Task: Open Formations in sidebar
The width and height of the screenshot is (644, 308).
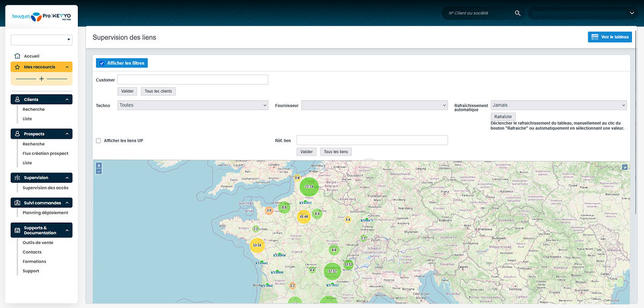Action: 34,261
